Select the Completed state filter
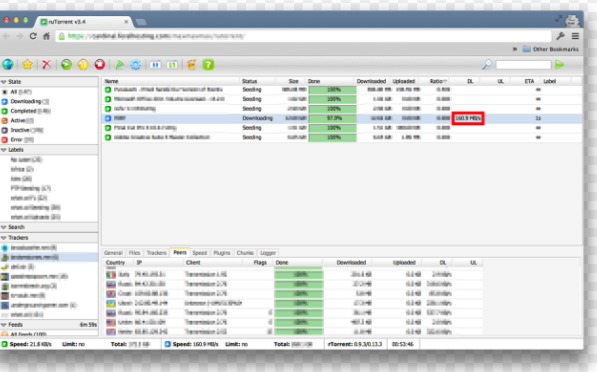Image resolution: width=597 pixels, height=372 pixels. coord(26,111)
